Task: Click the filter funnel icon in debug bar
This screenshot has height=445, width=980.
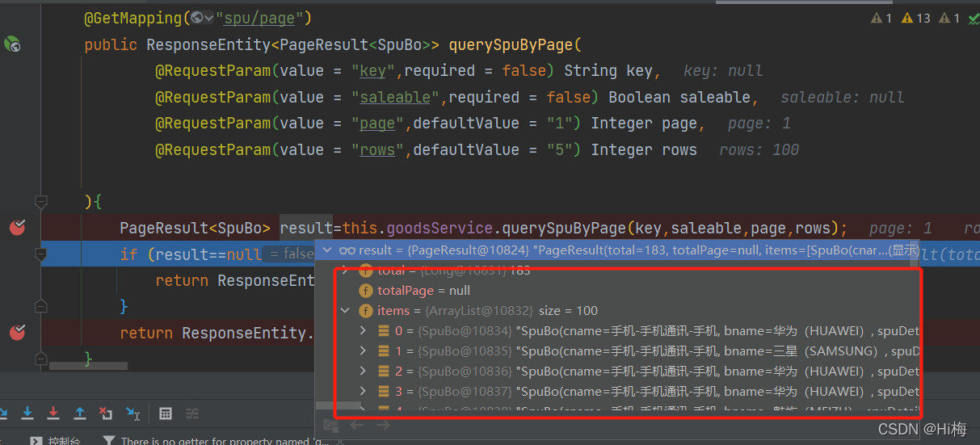Action: coord(109,440)
